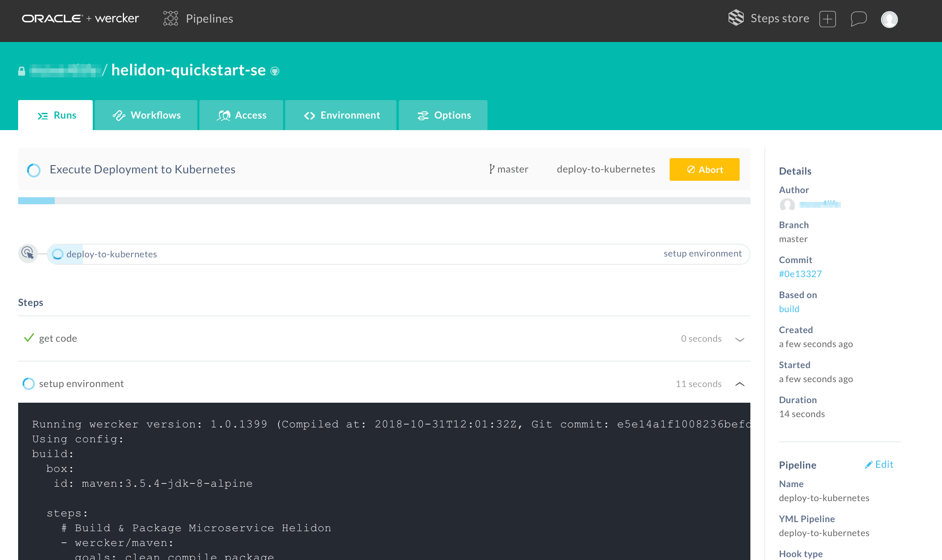Click the Oracle + Wercker logo
Image resolution: width=942 pixels, height=560 pixels.
[x=80, y=19]
